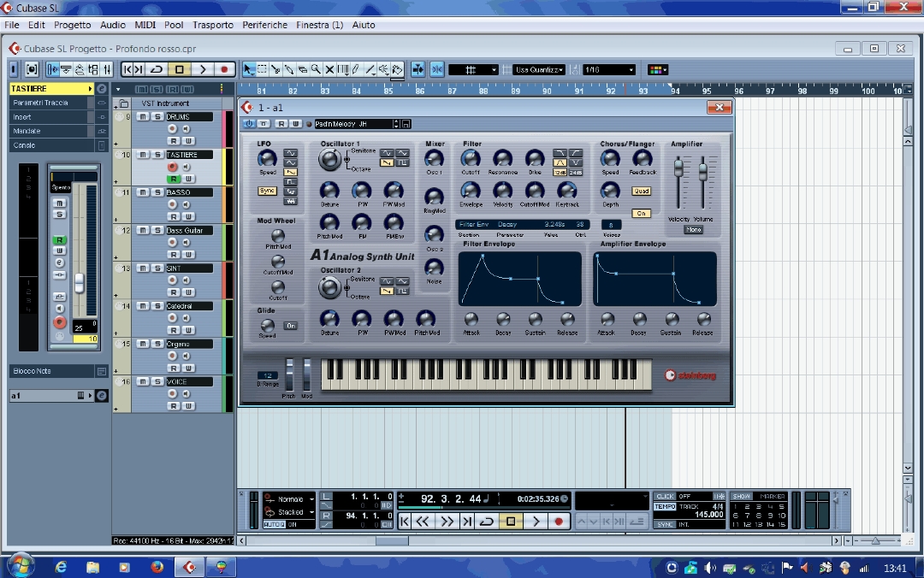Expand the Mandate inspector section
Screen dimensions: 924x578
tap(53, 131)
